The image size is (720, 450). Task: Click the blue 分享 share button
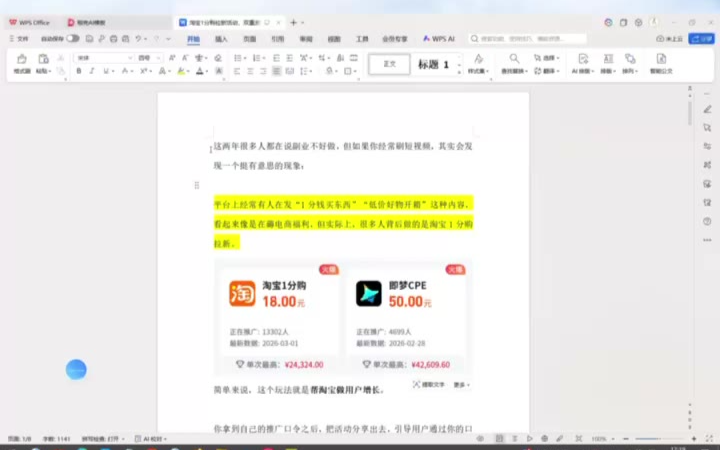pyautogui.click(x=705, y=38)
